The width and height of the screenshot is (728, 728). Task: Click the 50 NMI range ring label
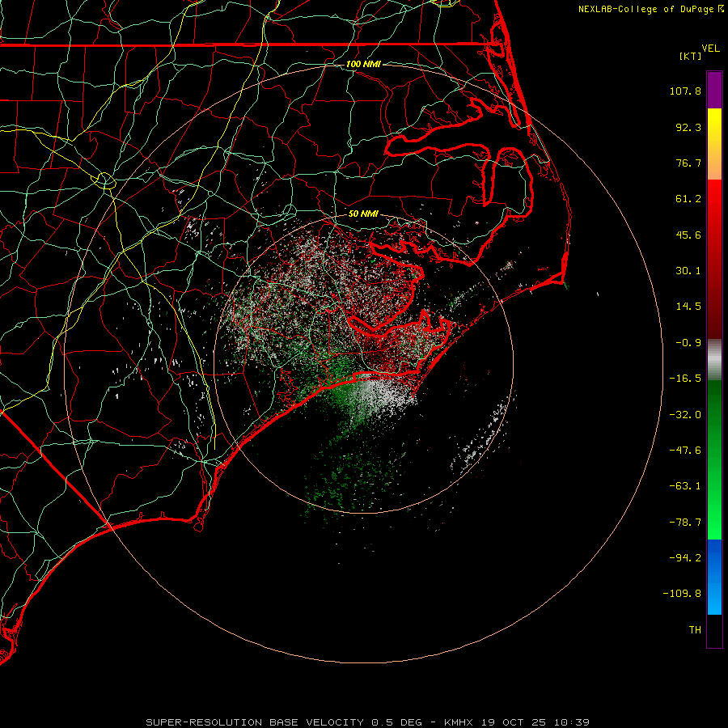tap(363, 214)
